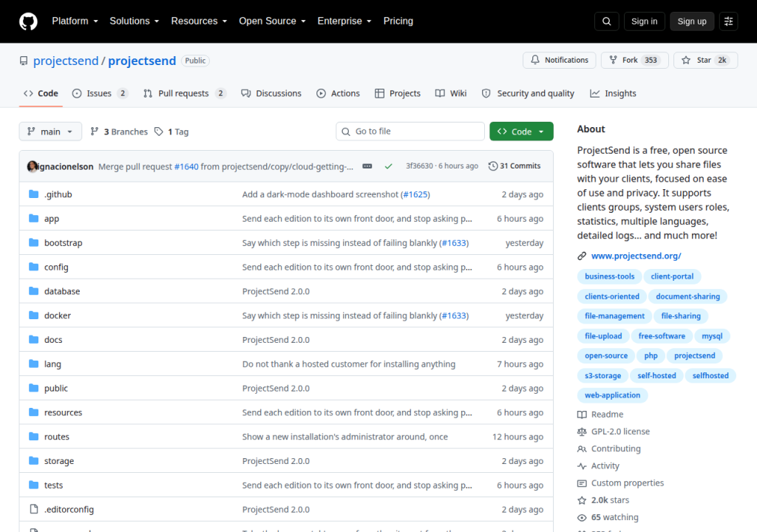The height and width of the screenshot is (532, 757).
Task: Select the php topic tag
Action: pyautogui.click(x=651, y=355)
